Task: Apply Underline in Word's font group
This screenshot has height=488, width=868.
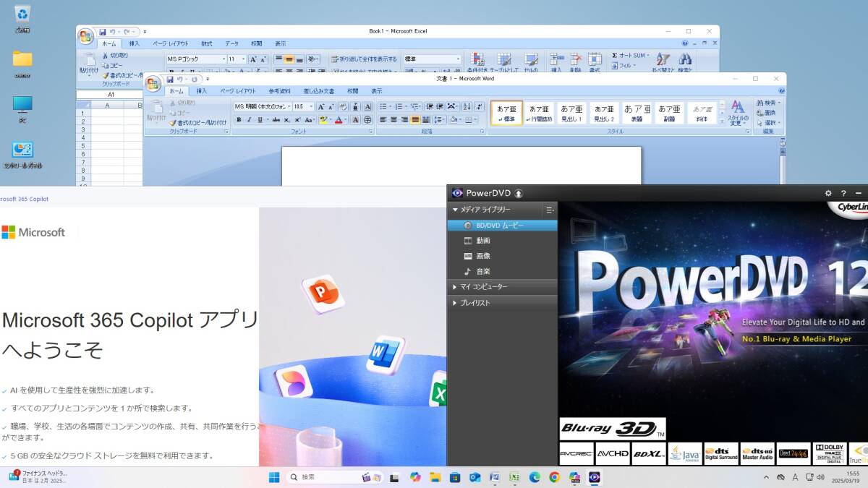Action: 260,119
